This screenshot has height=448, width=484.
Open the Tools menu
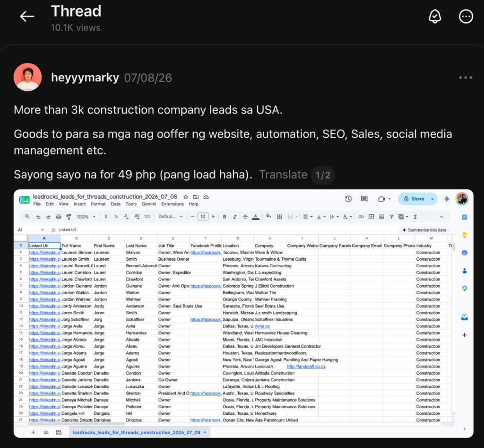tap(131, 204)
